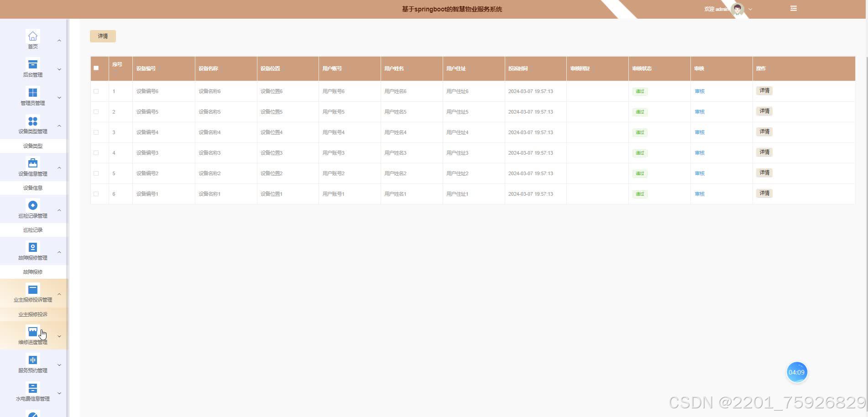Collapse the 首页 chevron

click(59, 41)
